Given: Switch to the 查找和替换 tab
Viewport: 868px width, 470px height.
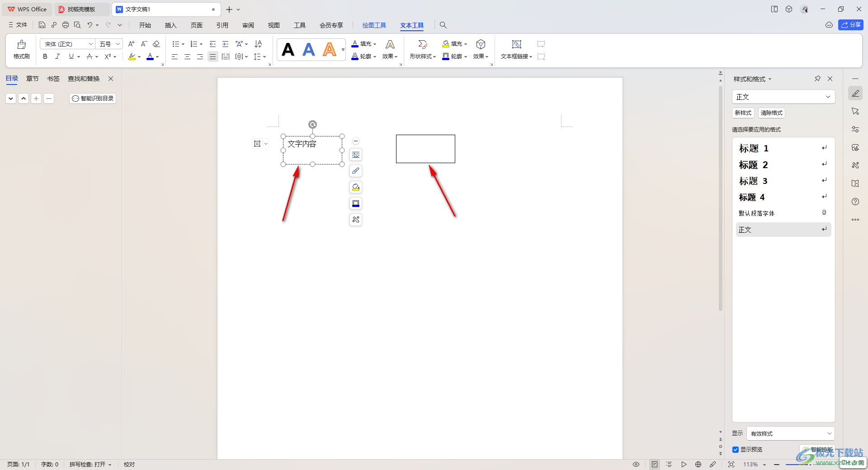Looking at the screenshot, I should coord(84,79).
